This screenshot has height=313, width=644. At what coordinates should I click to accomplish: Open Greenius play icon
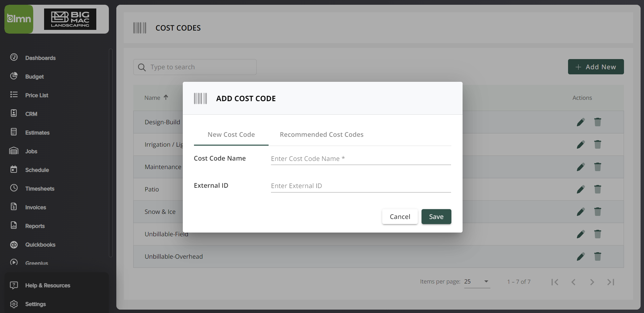[14, 262]
